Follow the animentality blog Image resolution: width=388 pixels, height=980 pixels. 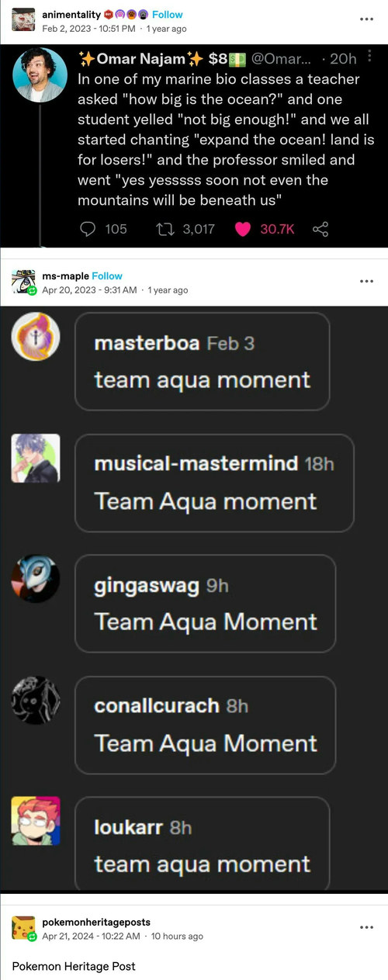168,15
